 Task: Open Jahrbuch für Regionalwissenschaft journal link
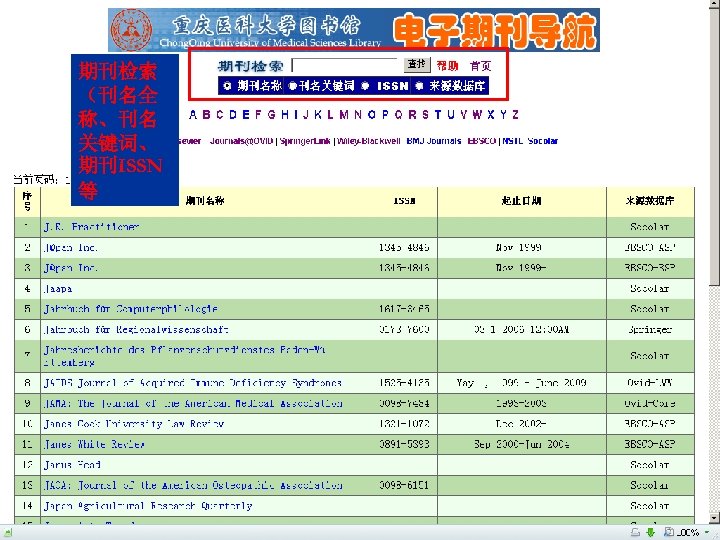coord(136,330)
